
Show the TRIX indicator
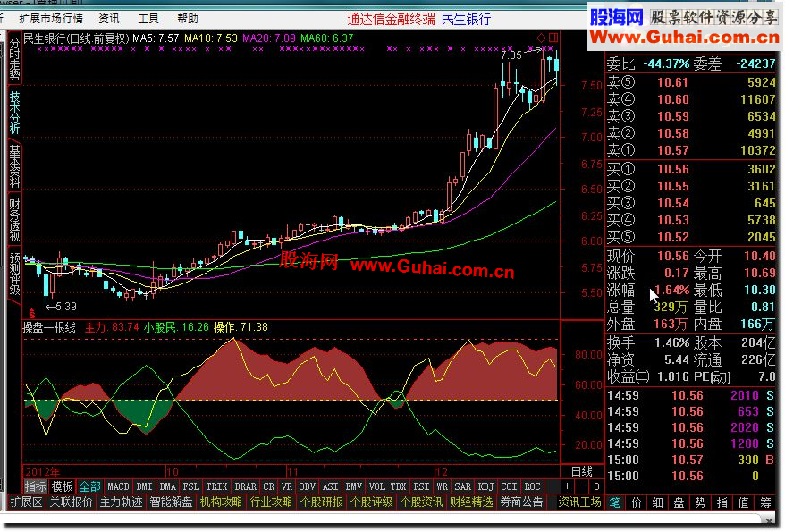tap(216, 486)
